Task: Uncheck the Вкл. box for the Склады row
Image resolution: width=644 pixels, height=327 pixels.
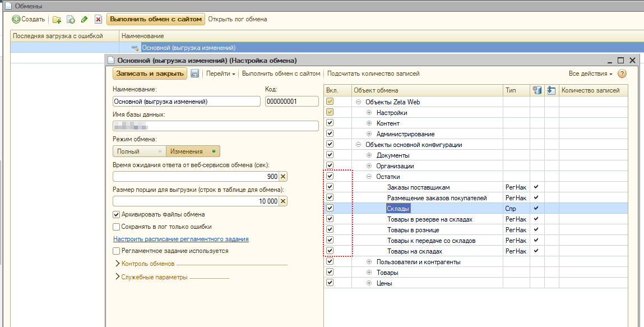Action: (330, 208)
